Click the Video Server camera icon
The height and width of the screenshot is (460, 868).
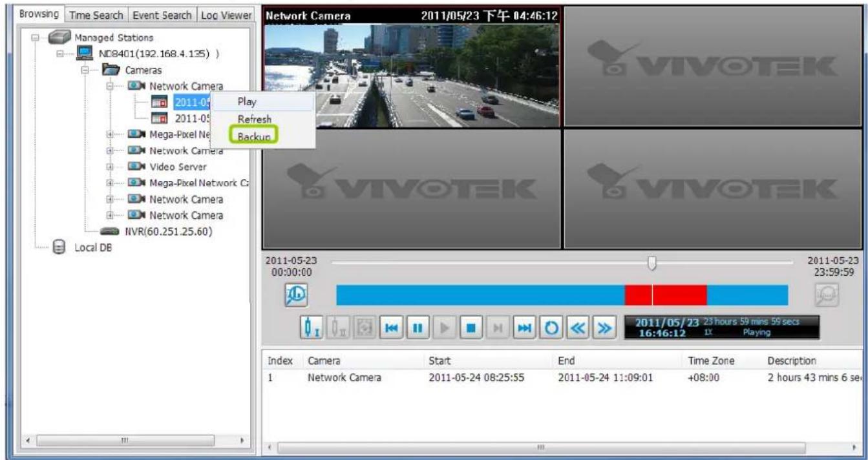click(x=136, y=167)
